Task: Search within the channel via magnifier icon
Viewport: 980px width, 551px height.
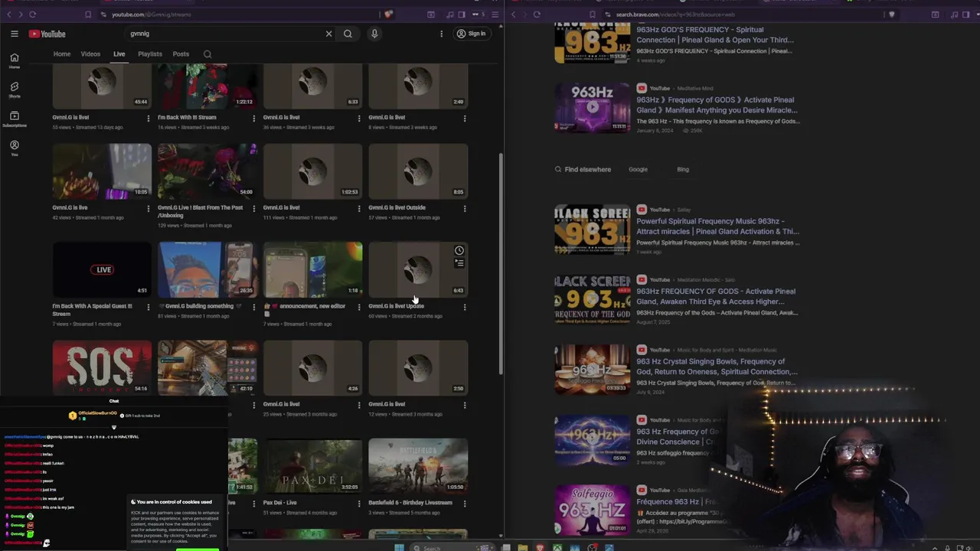Action: point(207,54)
